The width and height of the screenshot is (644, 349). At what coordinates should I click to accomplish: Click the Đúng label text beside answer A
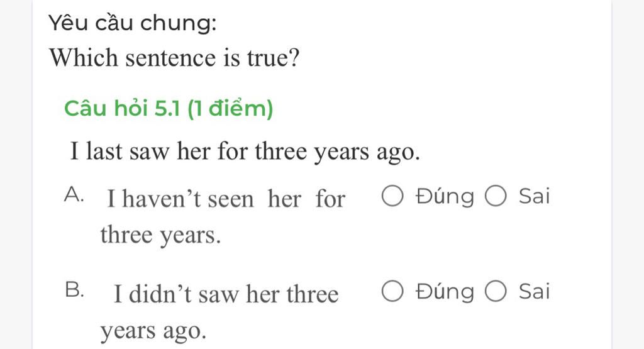[445, 196]
